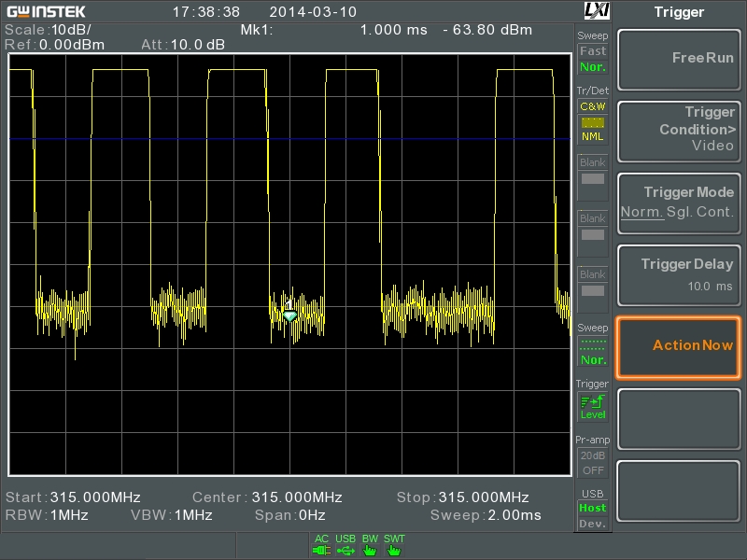The image size is (747, 560).
Task: Click the blue video trigger level line
Action: (289, 138)
